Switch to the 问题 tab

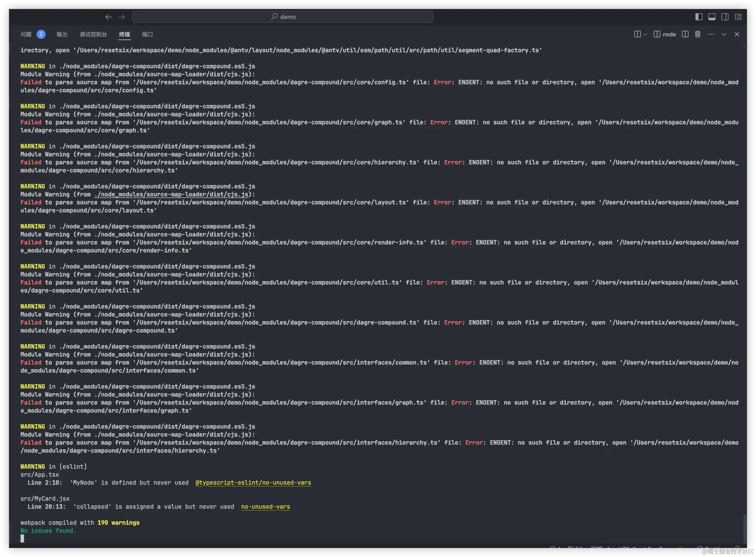tap(26, 34)
